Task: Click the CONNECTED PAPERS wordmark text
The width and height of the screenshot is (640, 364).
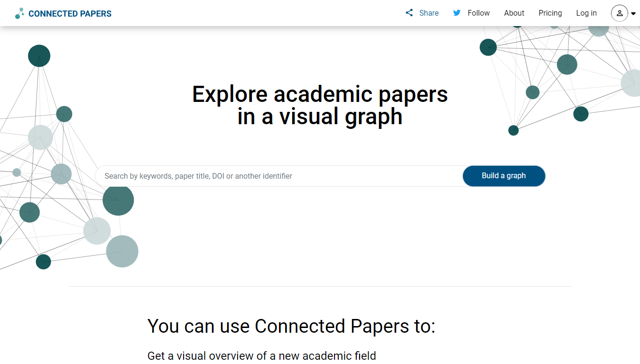Action: (70, 14)
